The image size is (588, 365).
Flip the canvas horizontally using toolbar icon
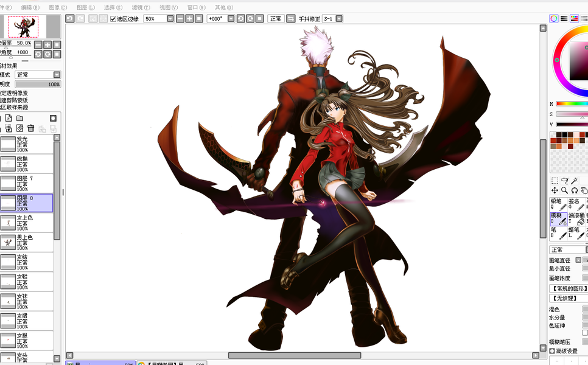290,19
